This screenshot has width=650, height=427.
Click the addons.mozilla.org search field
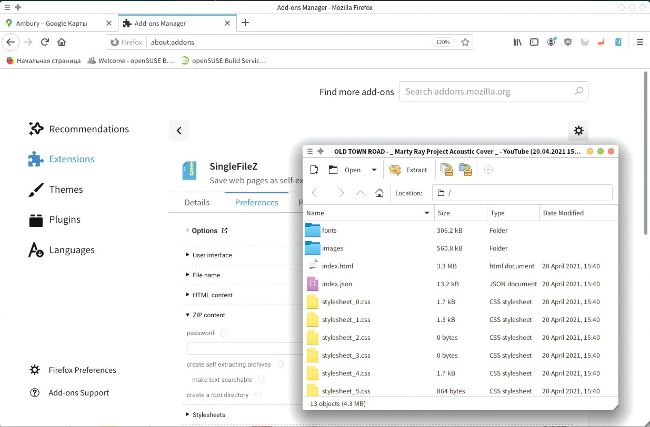(x=494, y=92)
